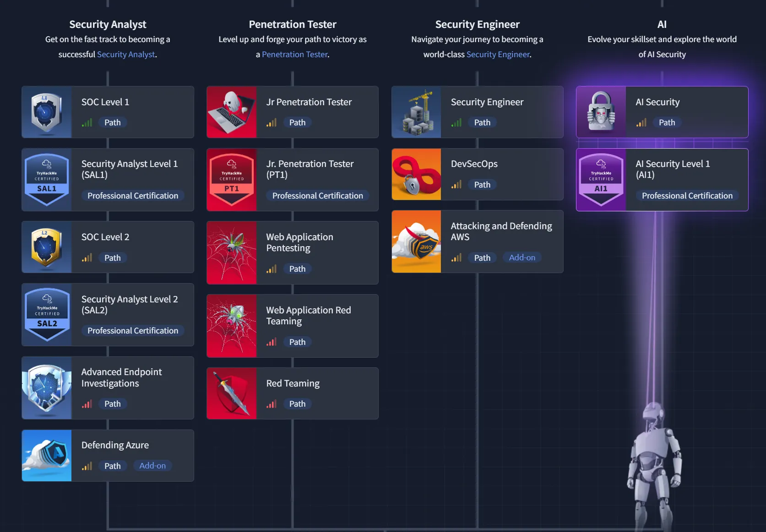Click Professional Certification tag on PT1 card
This screenshot has width=766, height=532.
pos(318,196)
